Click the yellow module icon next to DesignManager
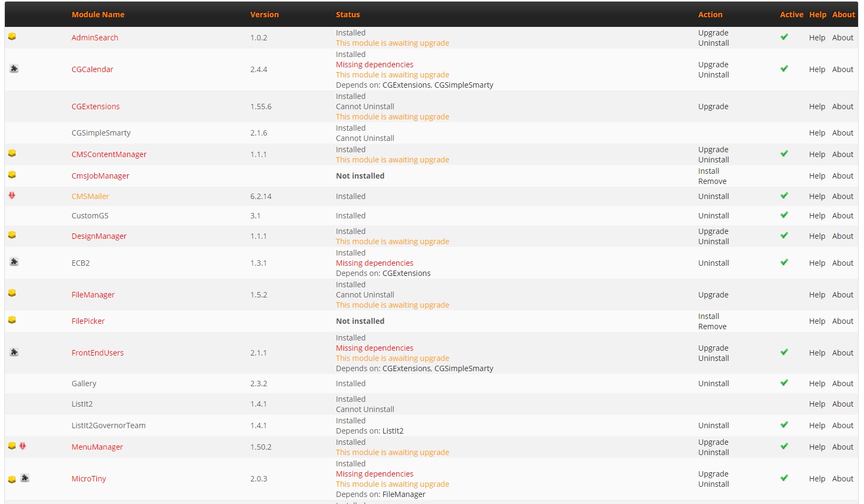Viewport: 864px width, 504px height. click(12, 235)
